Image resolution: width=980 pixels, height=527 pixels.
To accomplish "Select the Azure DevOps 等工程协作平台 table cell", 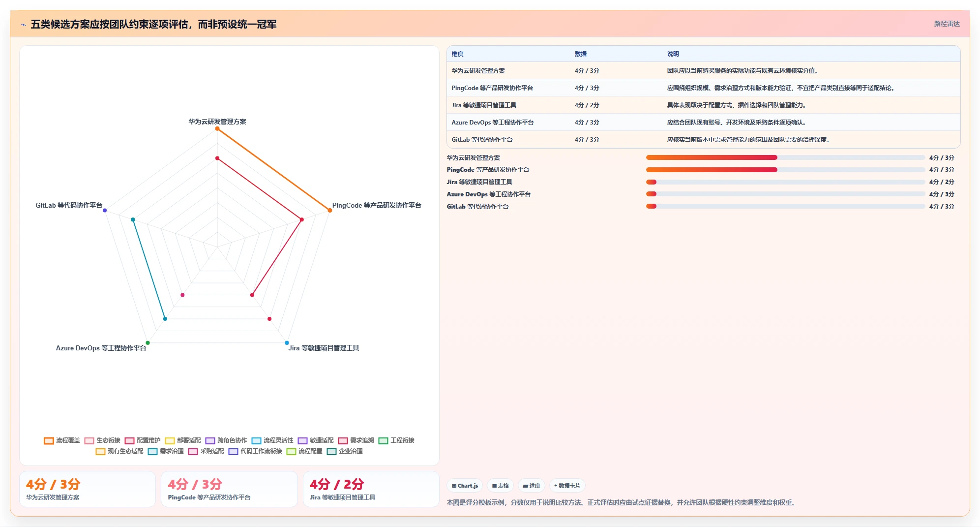I will click(x=493, y=123).
